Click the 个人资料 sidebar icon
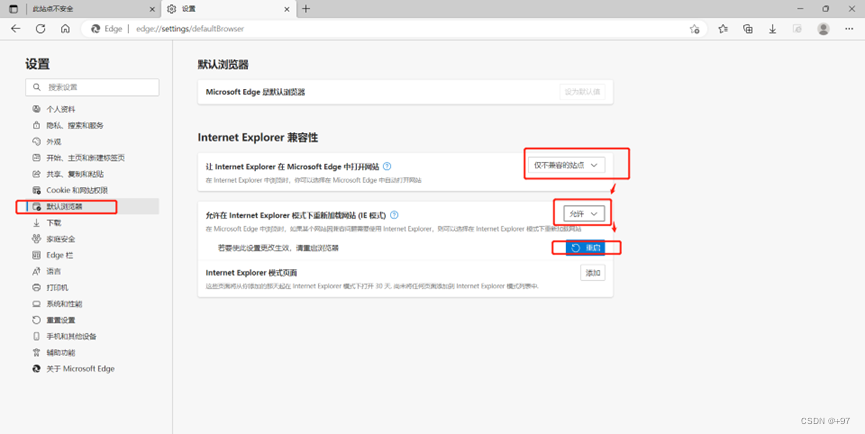 [x=36, y=109]
